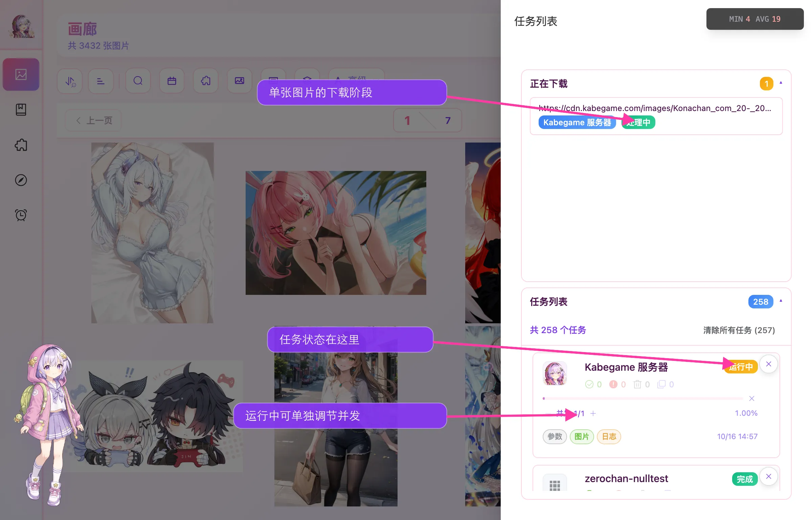This screenshot has height=520, width=812.
Task: Open the 参数 tag on Kabegame task
Action: coord(555,436)
